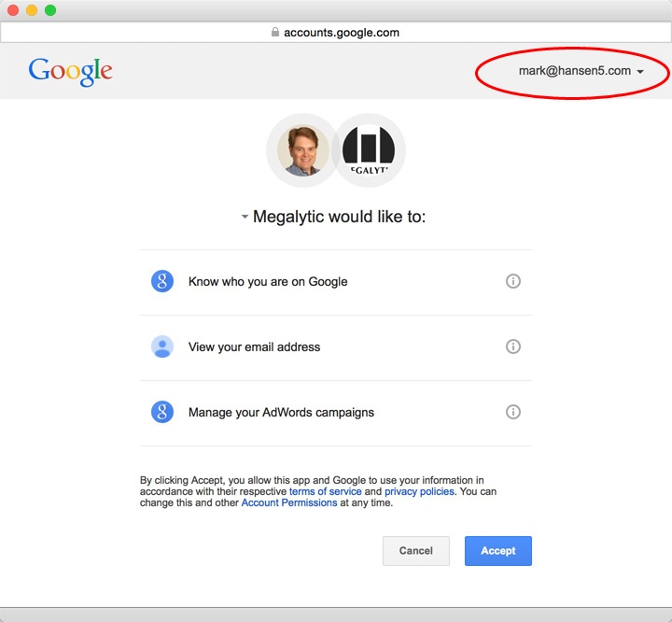Click the user profile photo
The height and width of the screenshot is (622, 672).
click(303, 151)
